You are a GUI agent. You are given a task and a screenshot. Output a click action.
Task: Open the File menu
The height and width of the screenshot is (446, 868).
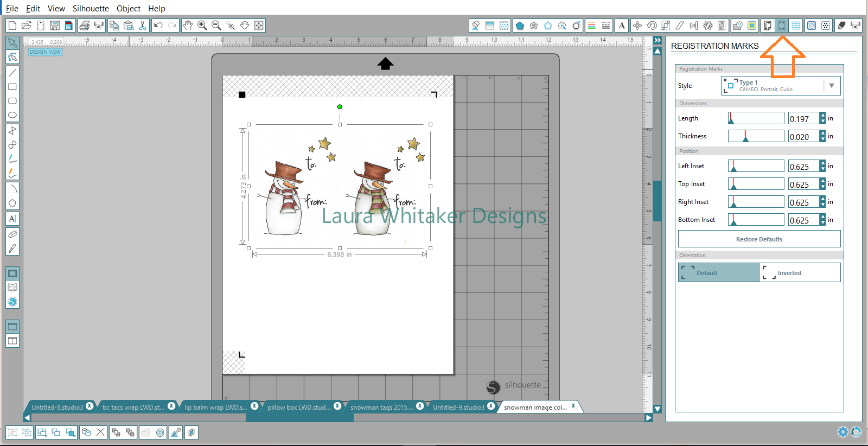pos(12,8)
